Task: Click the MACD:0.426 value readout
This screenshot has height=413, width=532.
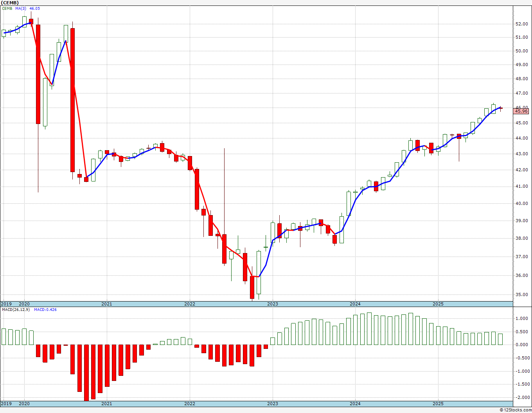Action: coord(45,310)
